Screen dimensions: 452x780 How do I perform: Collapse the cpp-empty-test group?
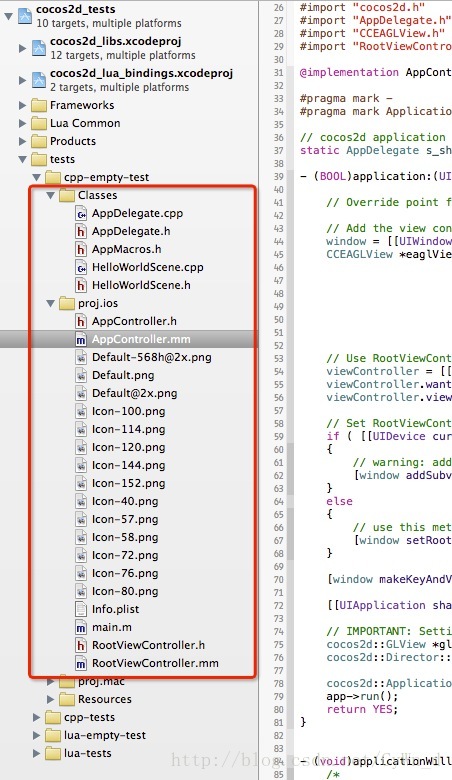[x=36, y=178]
